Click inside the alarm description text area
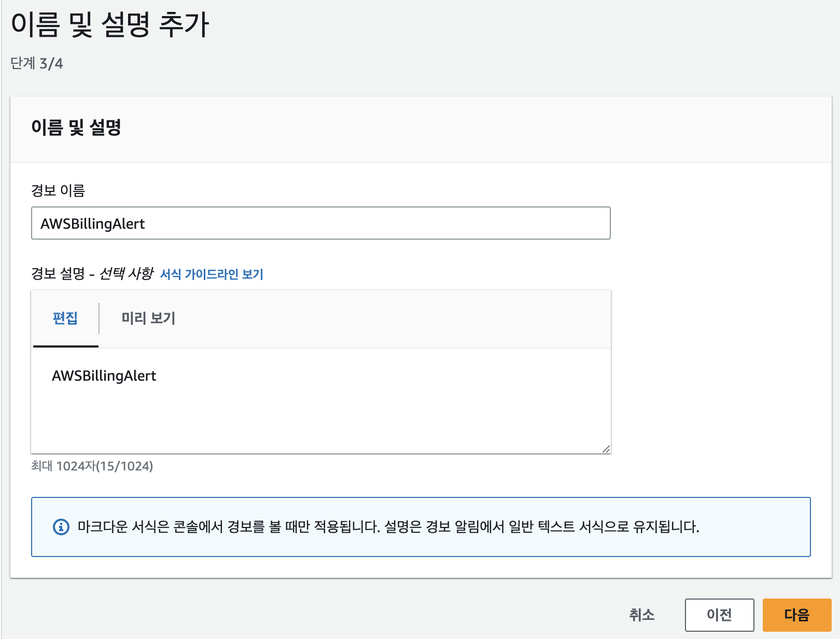840x639 pixels. pyautogui.click(x=321, y=401)
